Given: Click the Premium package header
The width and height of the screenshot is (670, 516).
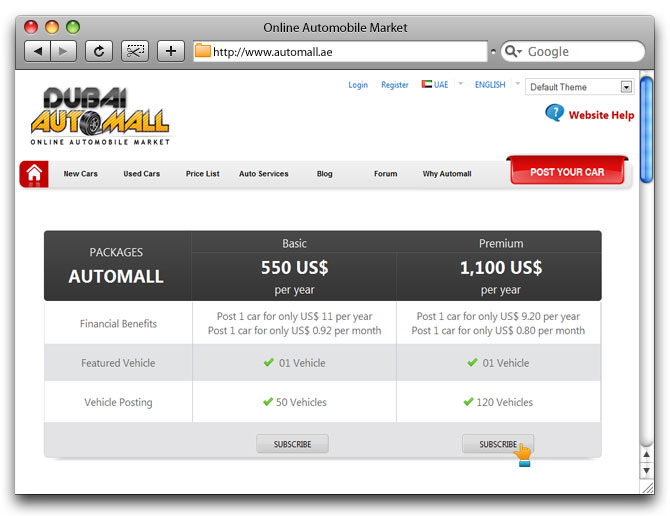Looking at the screenshot, I should pos(501,243).
